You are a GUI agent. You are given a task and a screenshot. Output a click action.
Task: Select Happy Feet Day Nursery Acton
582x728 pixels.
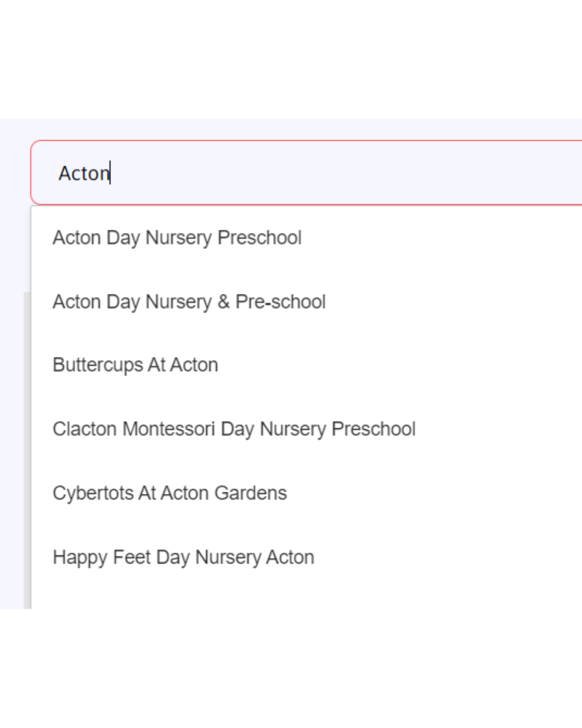pyautogui.click(x=306, y=557)
